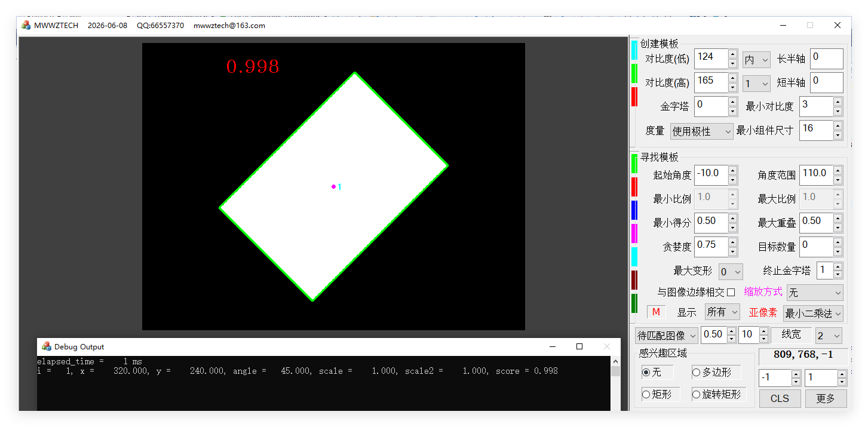868x427 pixels.
Task: Click the 贪婪度 input field
Action: (x=711, y=247)
